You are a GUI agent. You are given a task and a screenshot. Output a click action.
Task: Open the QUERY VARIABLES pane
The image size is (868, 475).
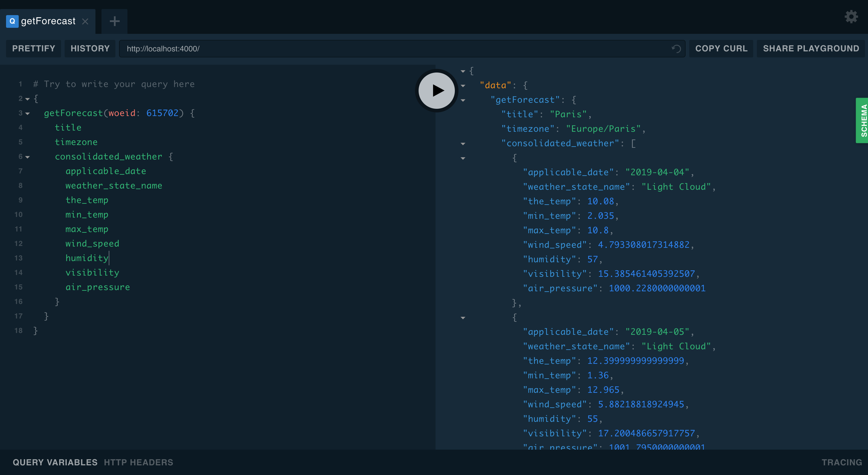point(55,462)
